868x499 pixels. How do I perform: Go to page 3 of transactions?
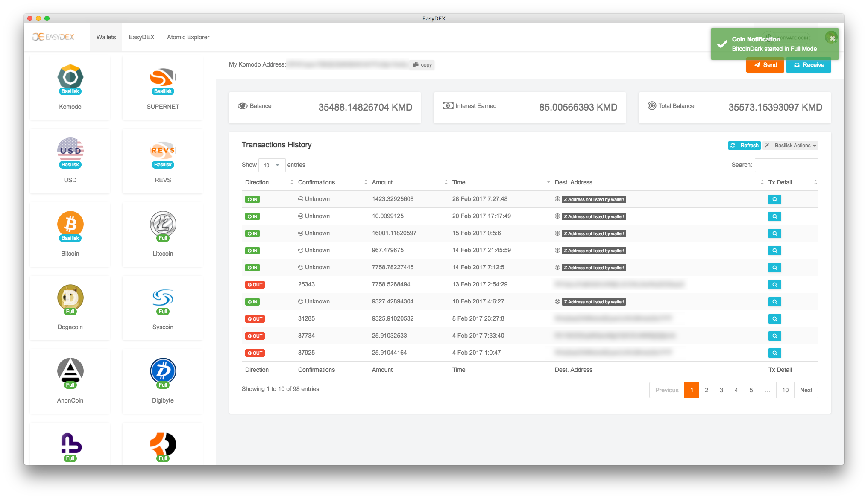721,390
